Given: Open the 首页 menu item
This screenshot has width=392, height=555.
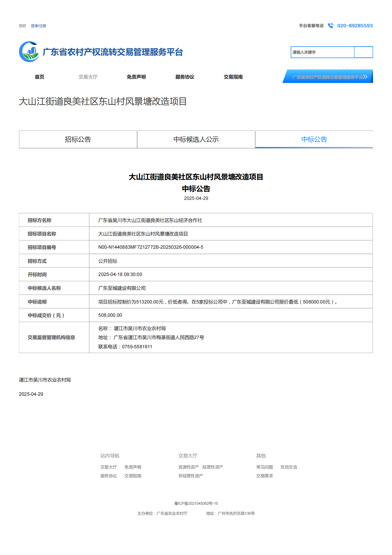Looking at the screenshot, I should (40, 77).
